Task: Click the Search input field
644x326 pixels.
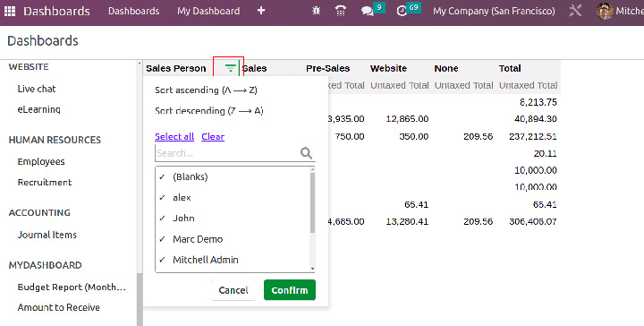Action: tap(228, 153)
